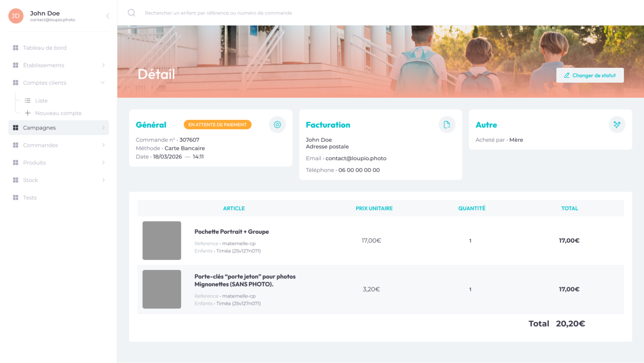Click the date 18/03/2026
Viewport: 644px width, 363px height.
click(x=167, y=157)
